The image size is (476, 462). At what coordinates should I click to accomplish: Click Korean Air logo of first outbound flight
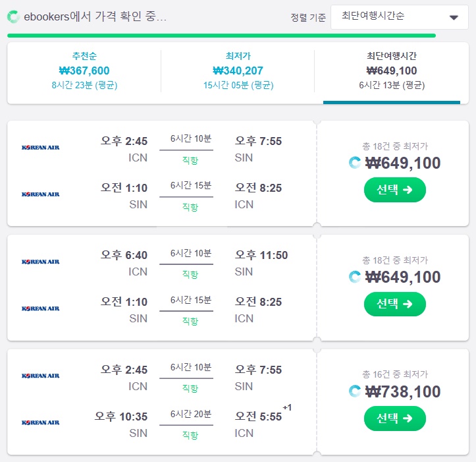[x=40, y=148]
